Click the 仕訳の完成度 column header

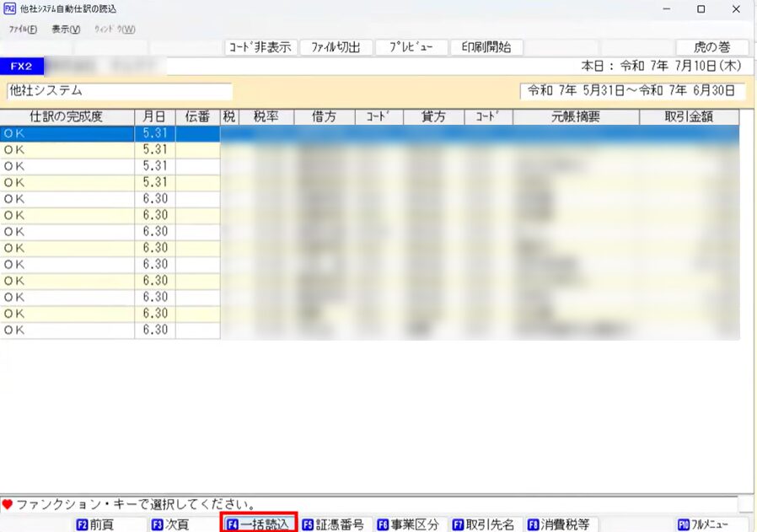point(67,117)
